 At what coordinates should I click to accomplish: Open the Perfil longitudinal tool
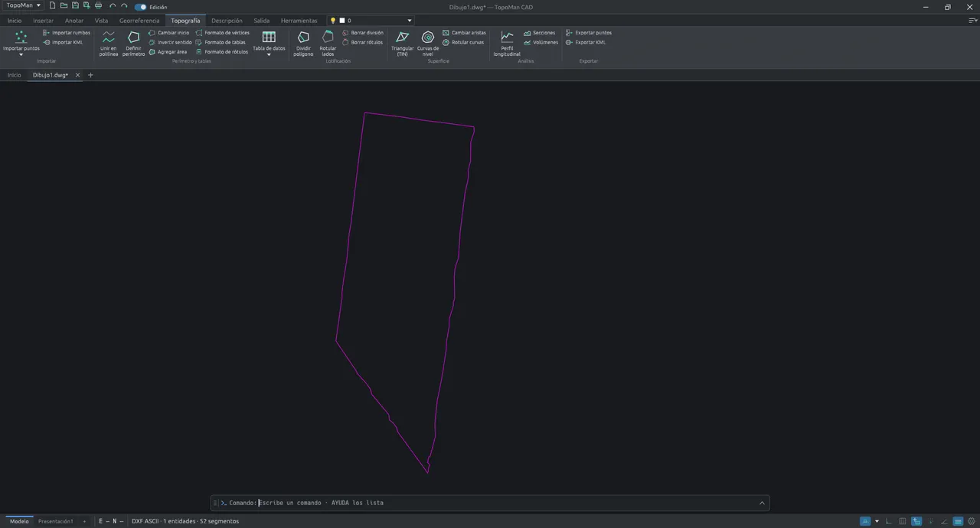click(x=507, y=44)
